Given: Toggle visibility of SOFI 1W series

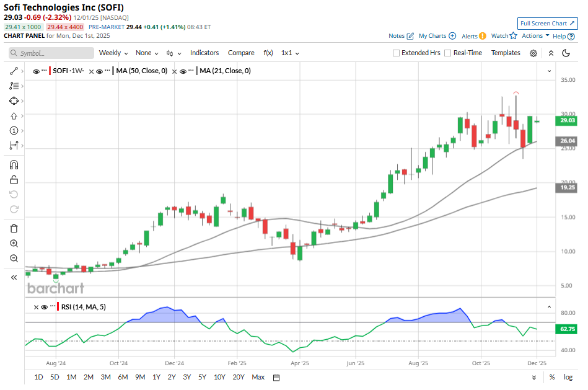Looking at the screenshot, I should coord(36,71).
